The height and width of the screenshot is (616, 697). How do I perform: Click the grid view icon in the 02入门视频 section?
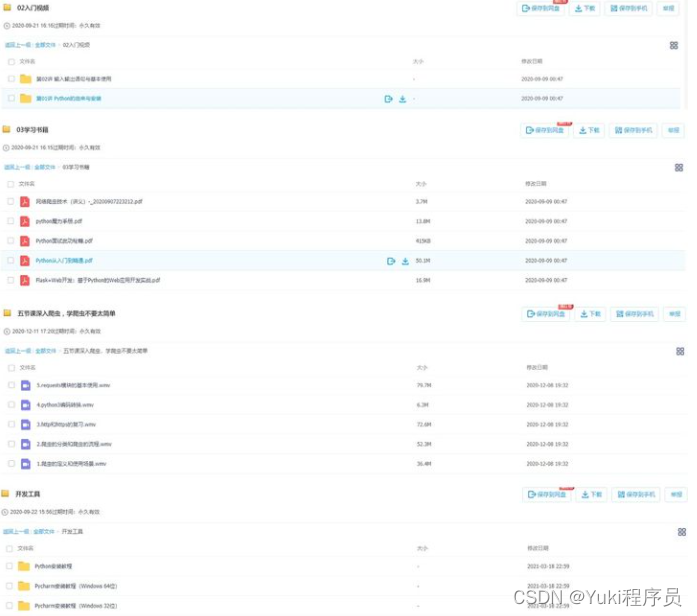[674, 45]
